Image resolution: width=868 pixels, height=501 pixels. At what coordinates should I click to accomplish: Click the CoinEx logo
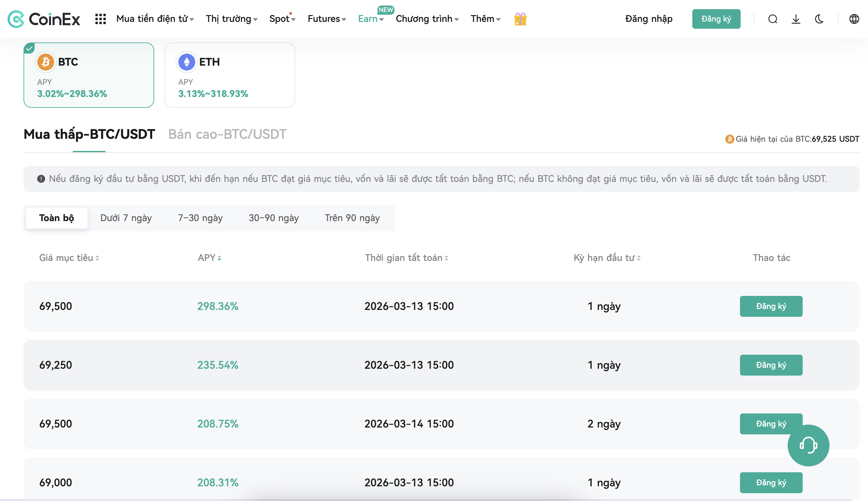(44, 19)
